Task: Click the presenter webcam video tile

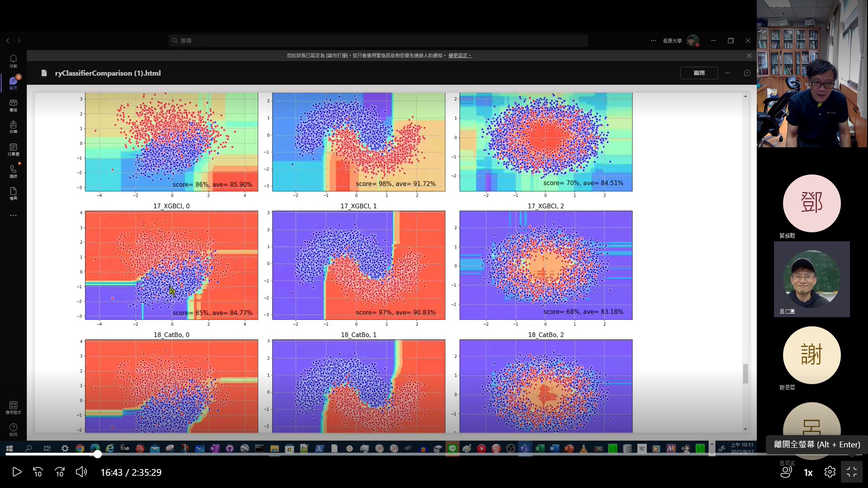Action: [812, 74]
